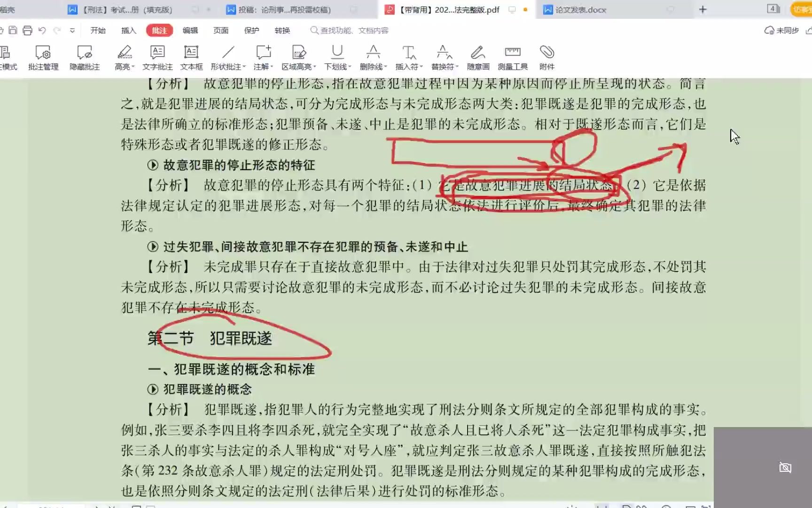Click the line 过失犯罪、间接故意犯罪不存在犯罪的预备
Screen dimensions: 812x508
point(315,246)
